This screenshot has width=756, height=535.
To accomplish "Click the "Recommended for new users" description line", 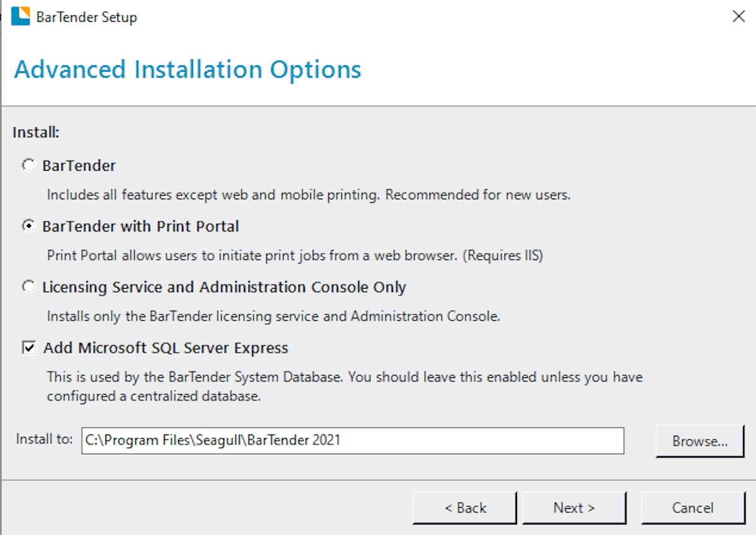I will pos(308,195).
